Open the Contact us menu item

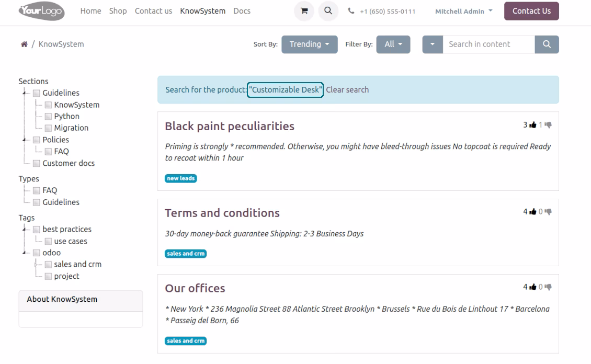[x=153, y=11]
